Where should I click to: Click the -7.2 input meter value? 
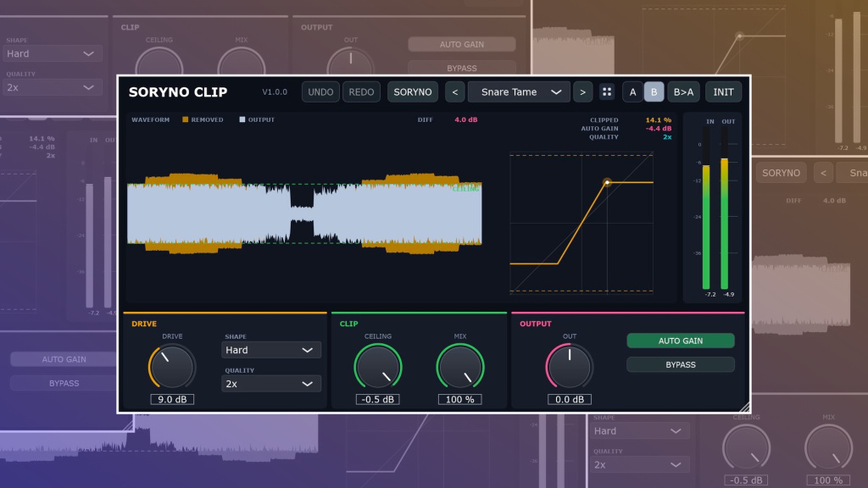tap(710, 294)
